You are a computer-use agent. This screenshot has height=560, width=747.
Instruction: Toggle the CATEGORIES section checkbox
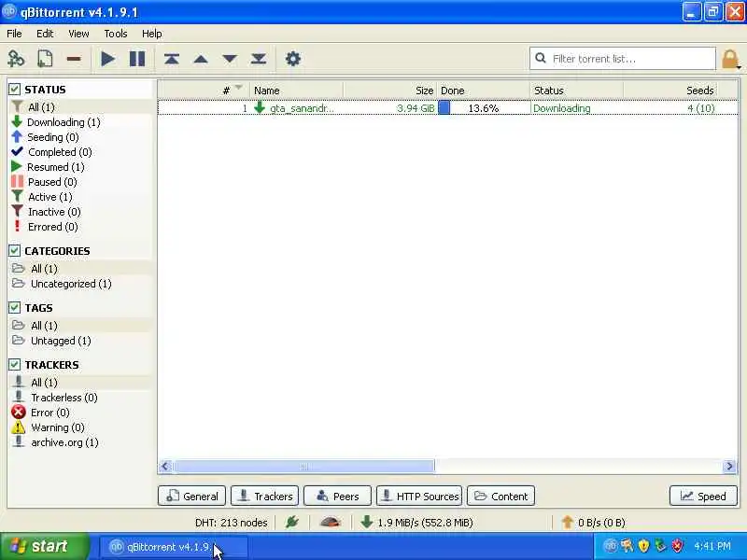(x=14, y=250)
